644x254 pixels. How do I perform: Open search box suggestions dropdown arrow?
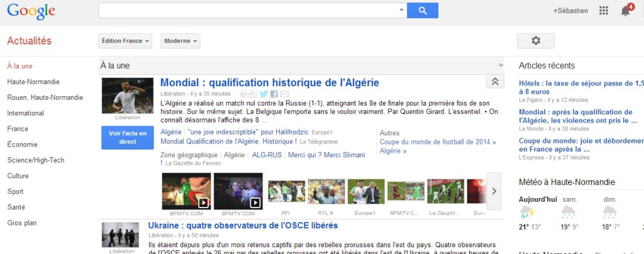click(x=401, y=10)
